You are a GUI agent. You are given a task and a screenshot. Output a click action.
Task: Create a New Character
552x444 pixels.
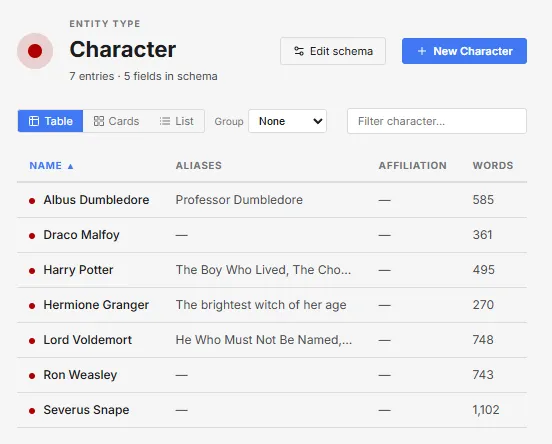[464, 51]
